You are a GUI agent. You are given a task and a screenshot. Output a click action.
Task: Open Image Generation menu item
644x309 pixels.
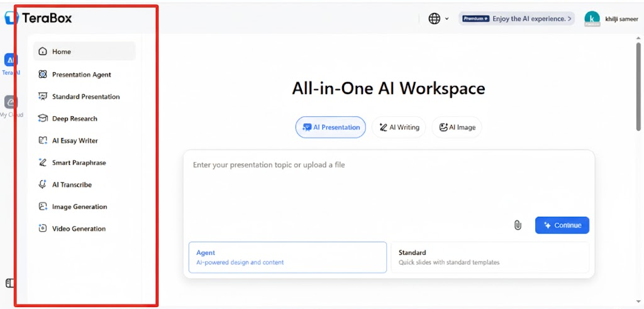point(84,207)
